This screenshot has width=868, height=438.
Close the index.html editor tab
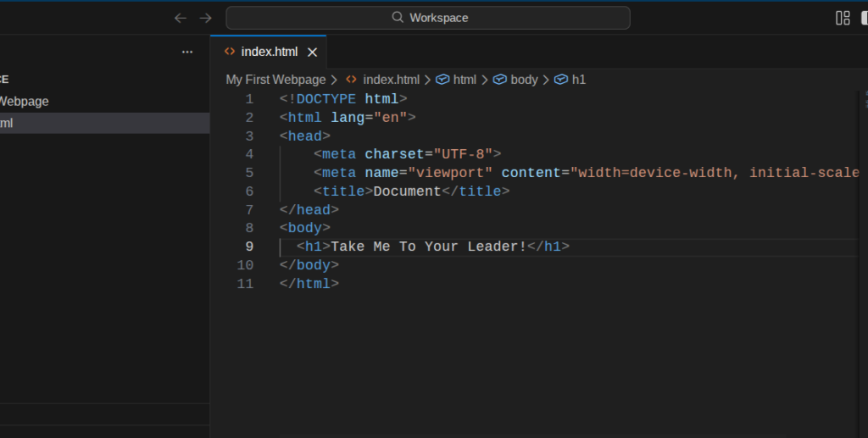[312, 52]
